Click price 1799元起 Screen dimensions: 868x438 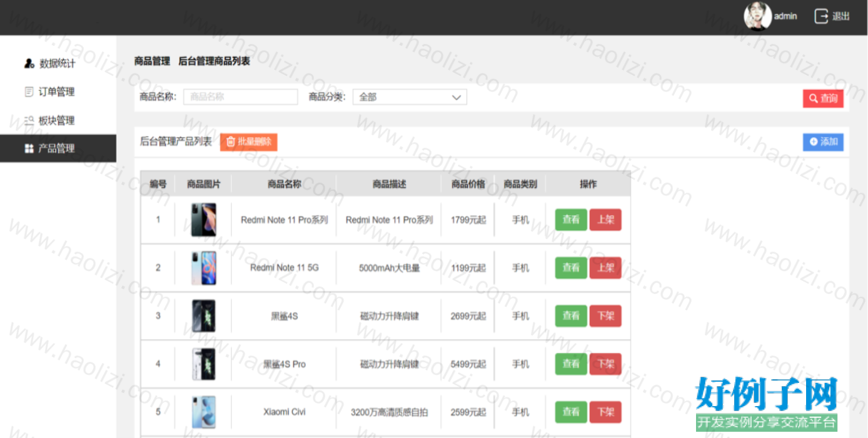pos(468,220)
